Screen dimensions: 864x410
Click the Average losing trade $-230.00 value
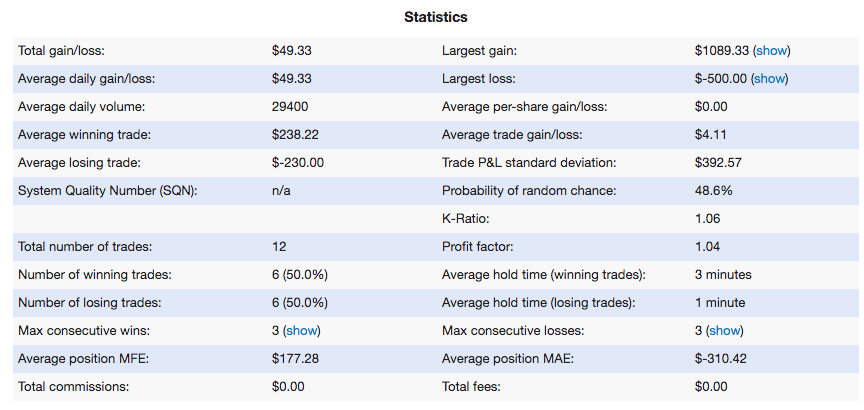tap(298, 163)
